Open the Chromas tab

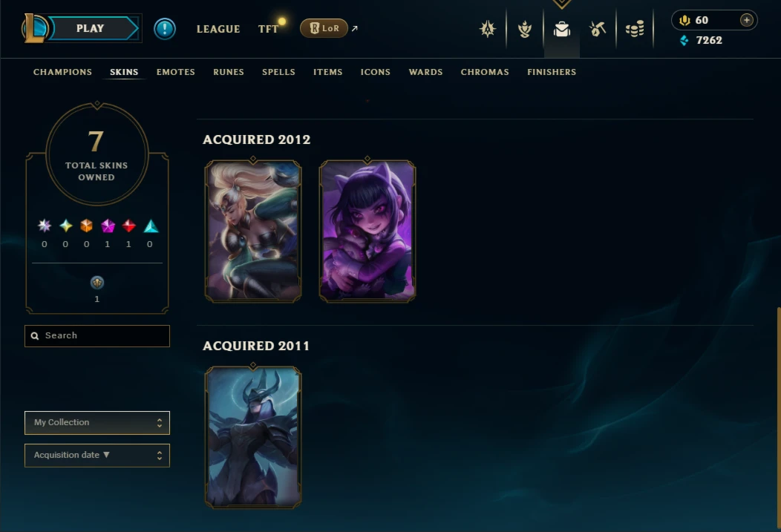point(485,72)
